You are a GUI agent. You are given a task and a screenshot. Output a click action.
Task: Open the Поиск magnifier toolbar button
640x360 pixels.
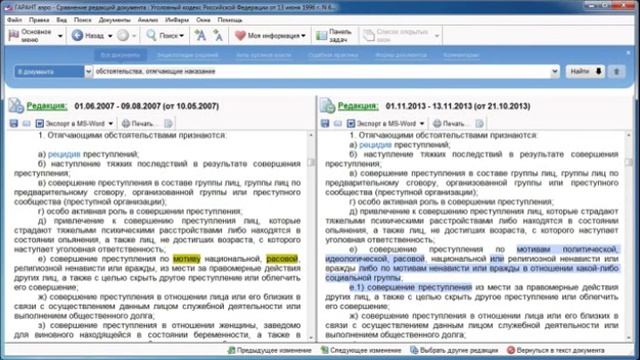point(165,36)
